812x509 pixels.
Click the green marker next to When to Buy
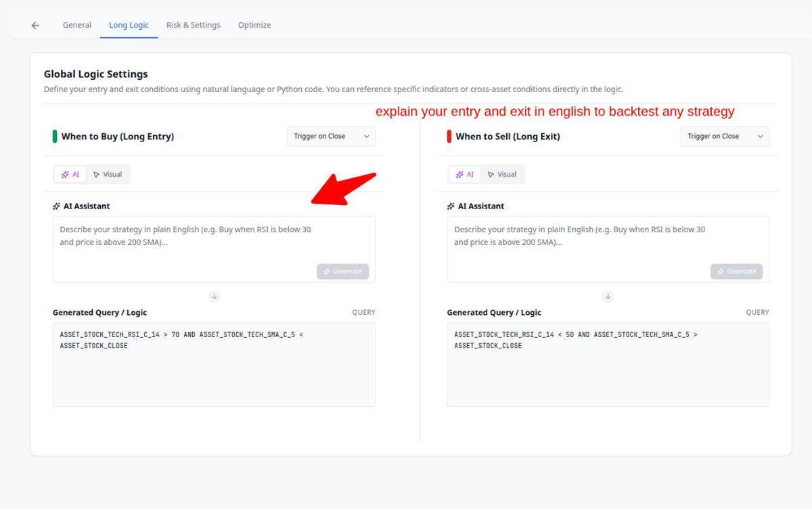pos(55,136)
